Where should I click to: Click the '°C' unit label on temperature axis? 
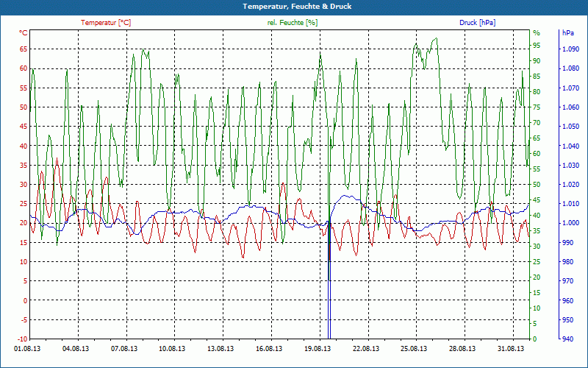tap(24, 32)
